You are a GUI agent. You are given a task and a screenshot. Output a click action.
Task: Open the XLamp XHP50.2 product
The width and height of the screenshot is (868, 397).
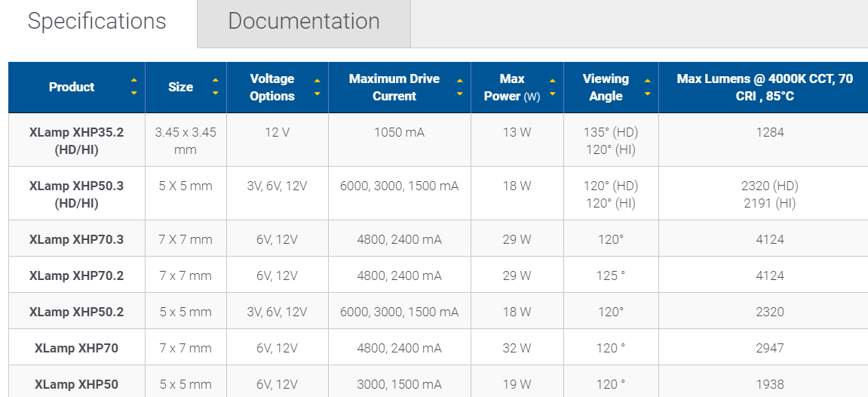[76, 312]
